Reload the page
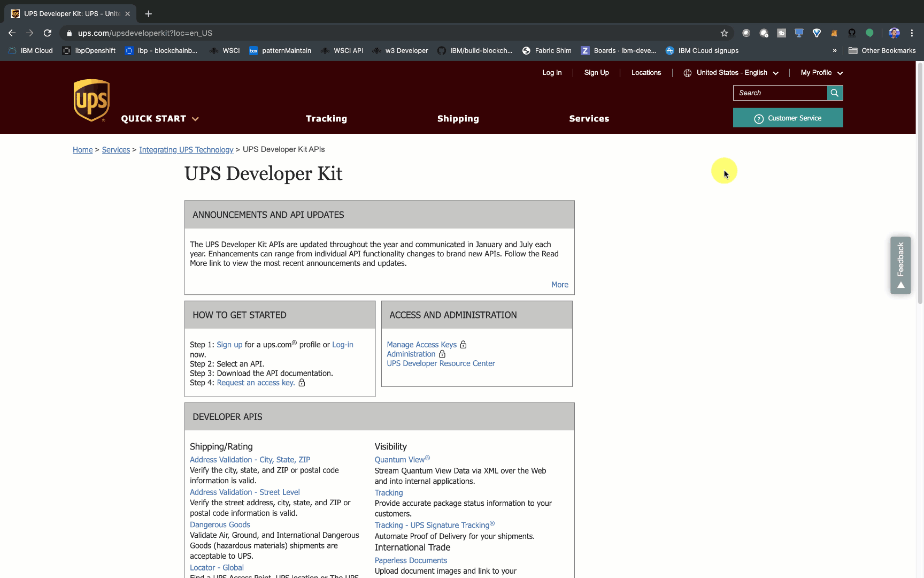Screen dimensions: 924x578 pyautogui.click(x=48, y=33)
